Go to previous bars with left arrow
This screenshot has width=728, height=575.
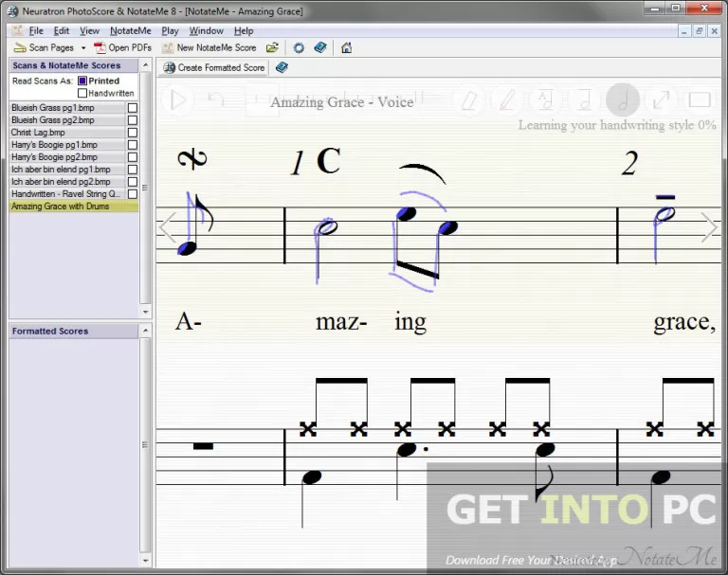click(x=167, y=227)
